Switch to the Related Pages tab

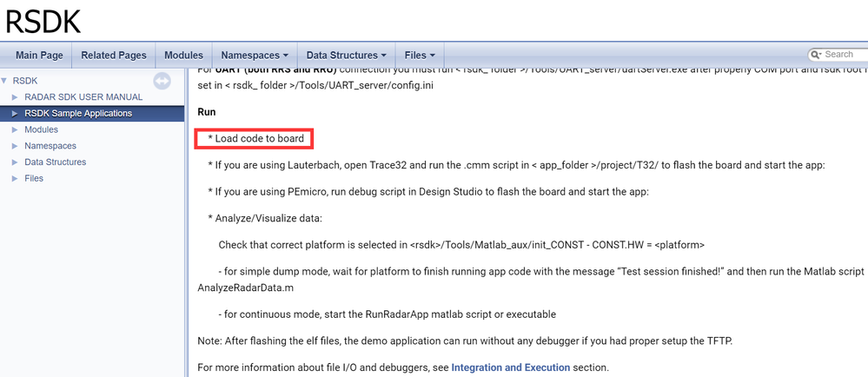(x=114, y=56)
